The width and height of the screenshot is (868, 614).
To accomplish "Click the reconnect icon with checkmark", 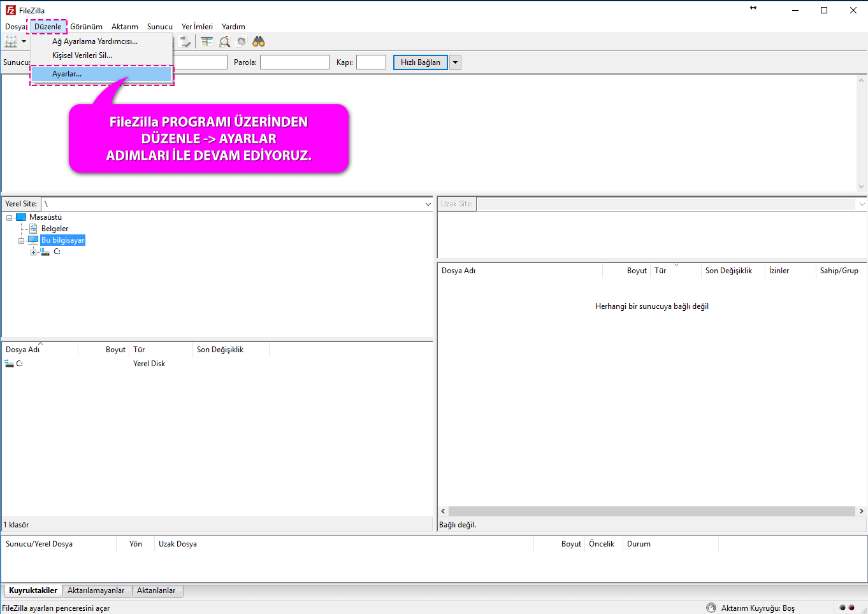I will (x=185, y=41).
